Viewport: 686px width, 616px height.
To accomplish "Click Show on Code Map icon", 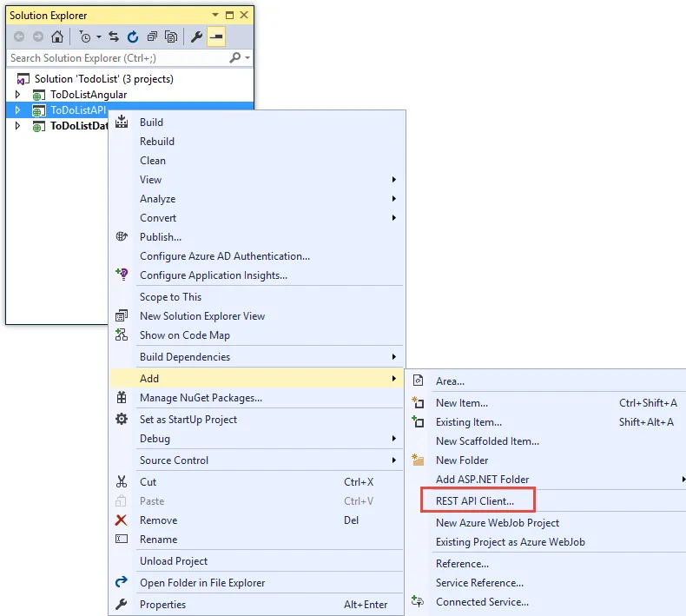I will click(x=122, y=334).
